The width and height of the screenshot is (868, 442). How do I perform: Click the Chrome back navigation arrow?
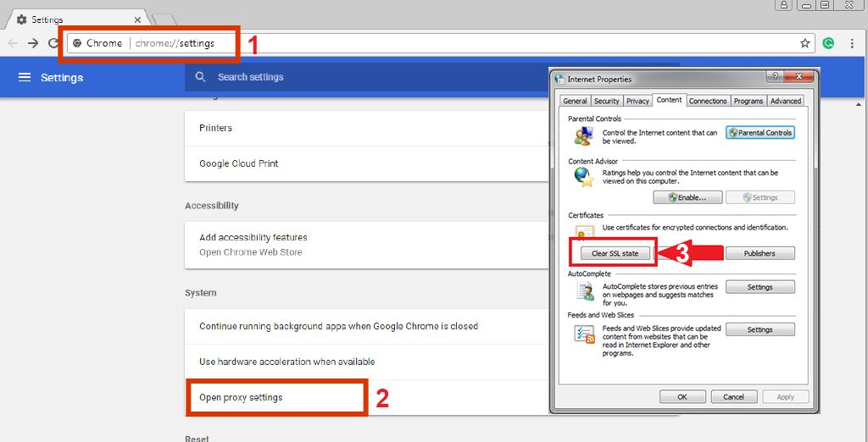click(x=13, y=43)
